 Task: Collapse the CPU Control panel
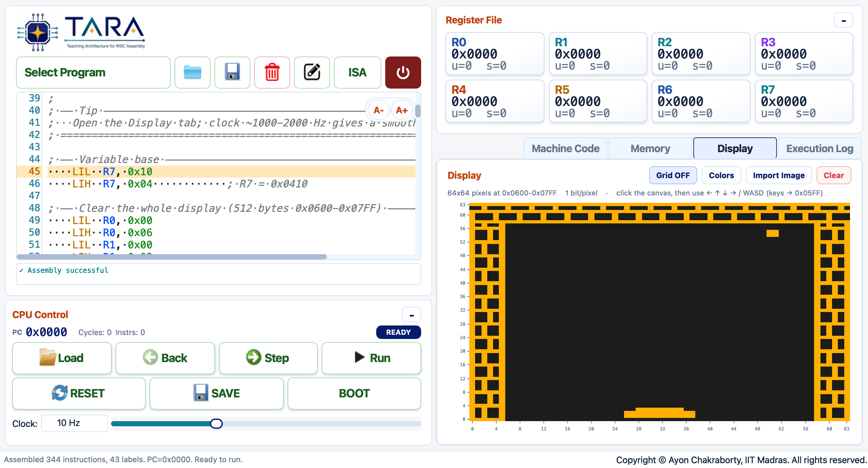coord(411,315)
